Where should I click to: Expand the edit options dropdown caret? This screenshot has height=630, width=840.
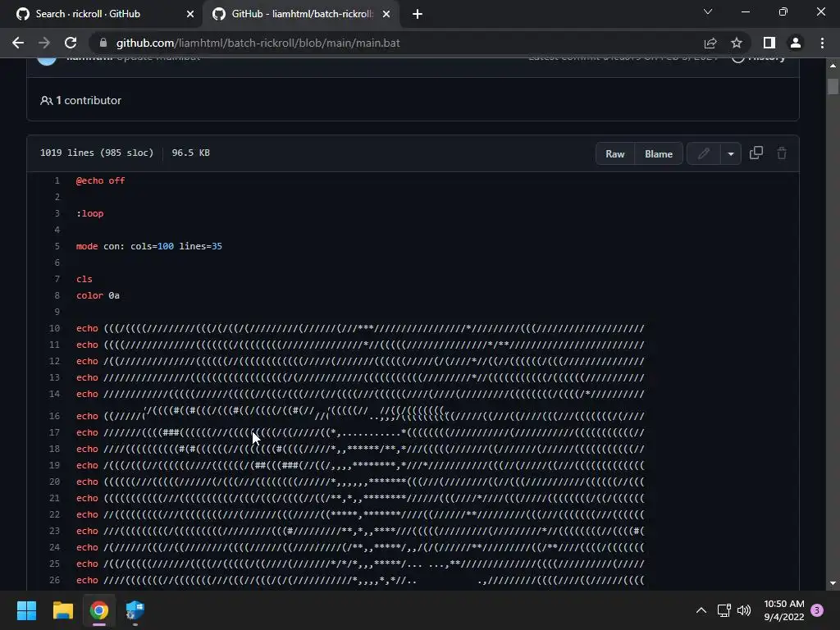point(731,153)
